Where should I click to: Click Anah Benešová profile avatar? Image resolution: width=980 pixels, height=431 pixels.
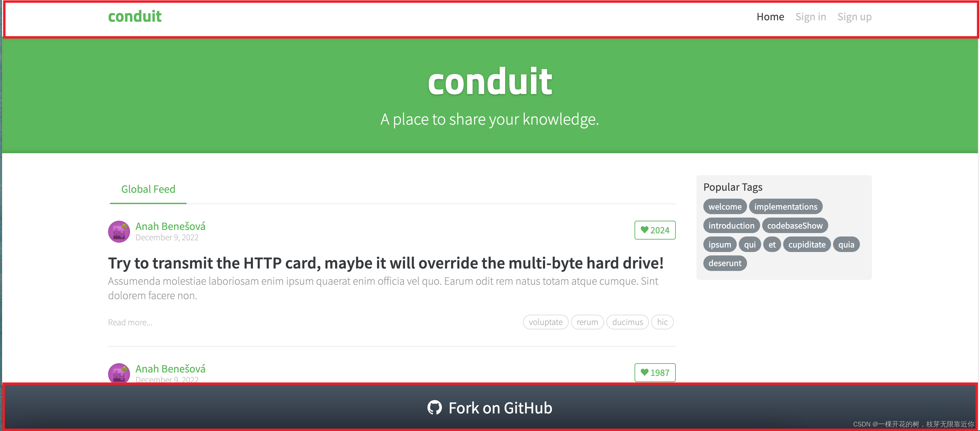(x=120, y=231)
